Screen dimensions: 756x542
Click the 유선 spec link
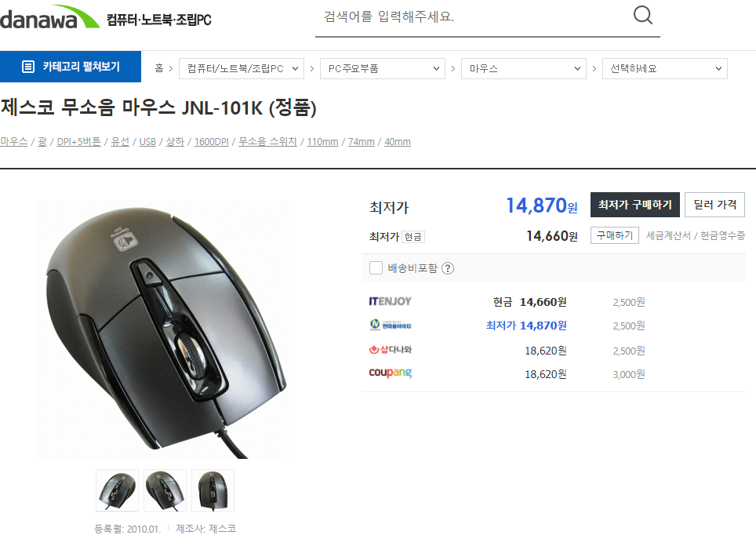[120, 142]
